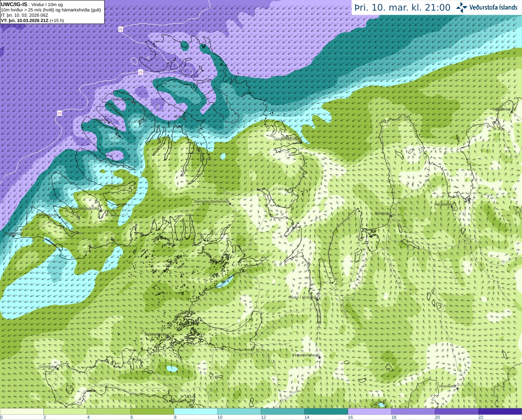Click the 20–22 m/s violet legend swatch
The height and width of the screenshot is (420, 522).
(x=457, y=411)
